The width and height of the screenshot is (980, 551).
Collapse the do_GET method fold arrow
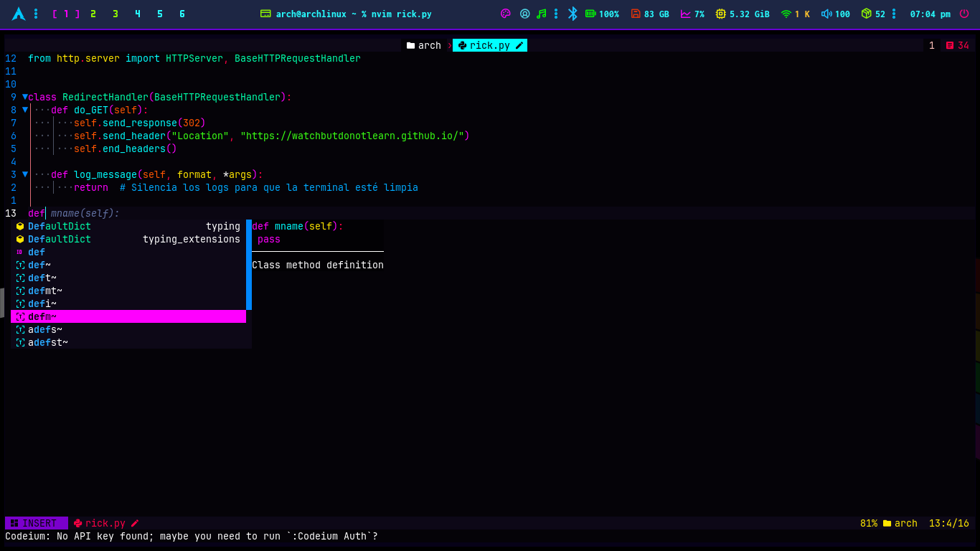pyautogui.click(x=25, y=110)
